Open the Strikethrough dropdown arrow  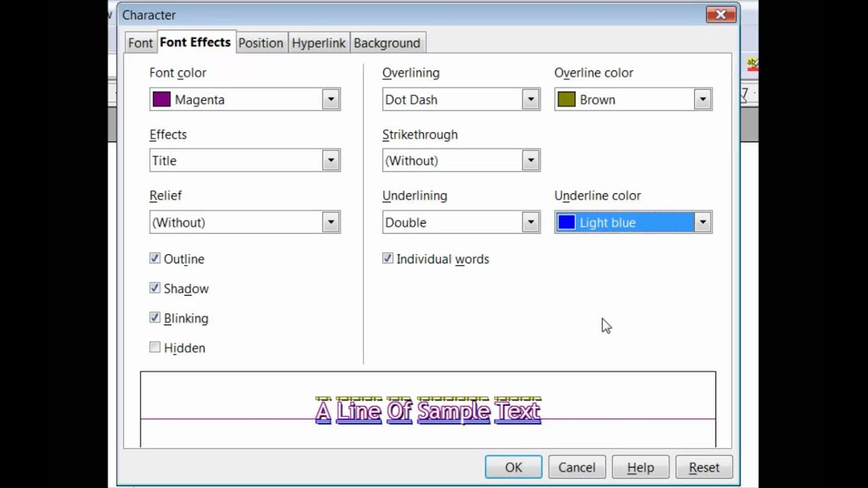click(531, 161)
